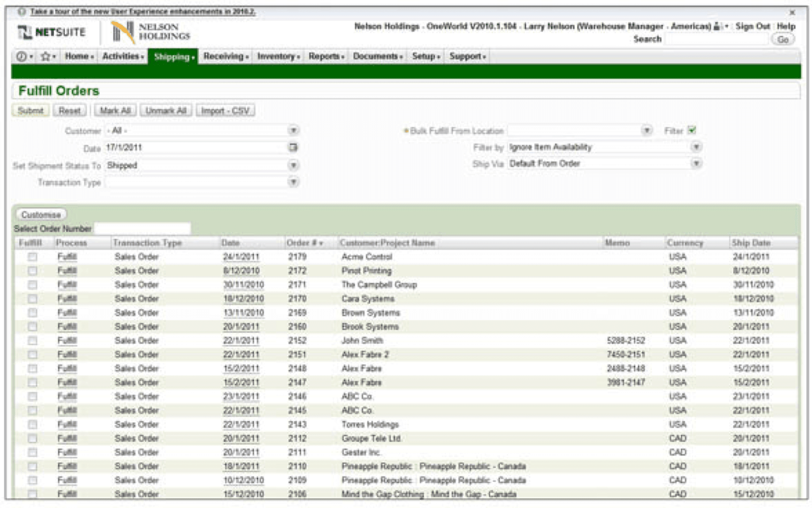Open the Customer dropdown
The height and width of the screenshot is (508, 812).
(293, 130)
